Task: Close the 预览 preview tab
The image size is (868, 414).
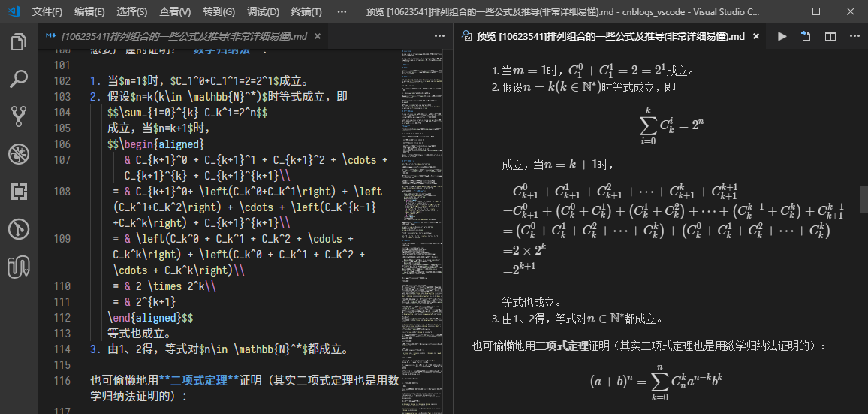Action: [756, 36]
